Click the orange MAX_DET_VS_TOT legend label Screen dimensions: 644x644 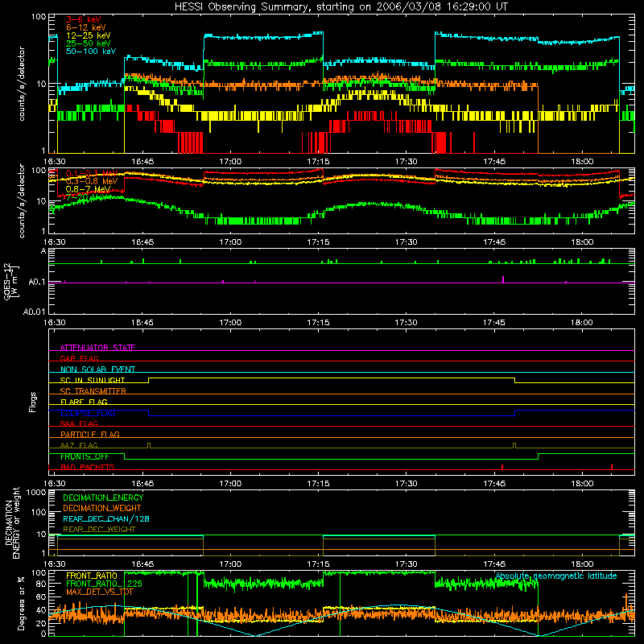tap(100, 592)
